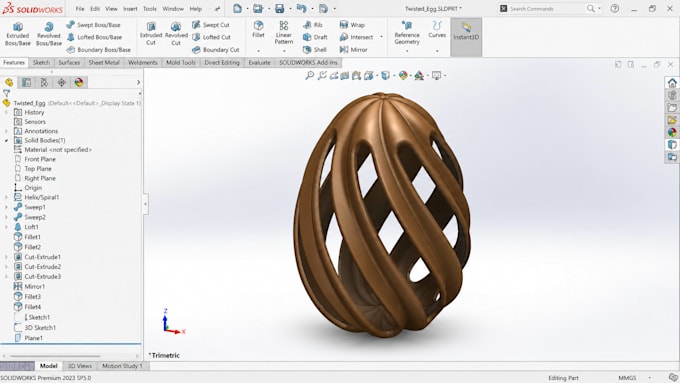The image size is (680, 383).
Task: Select the Revolved Boss/Base tool
Action: pos(49,34)
